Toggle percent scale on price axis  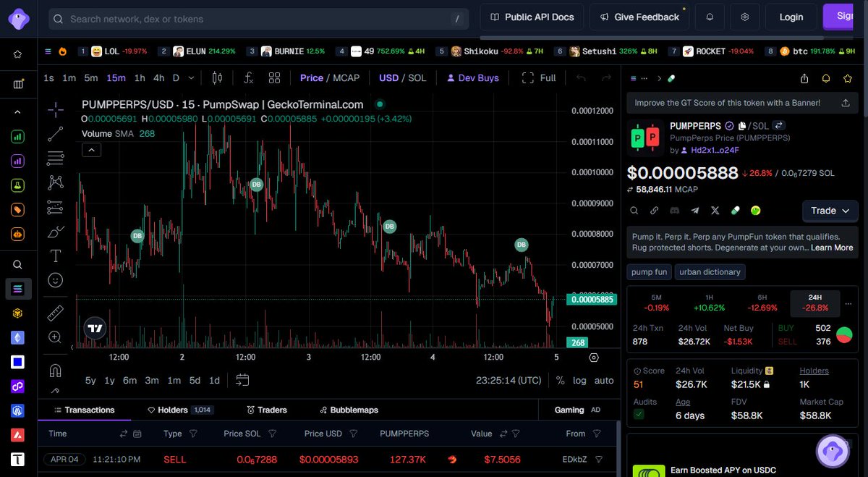pos(561,380)
